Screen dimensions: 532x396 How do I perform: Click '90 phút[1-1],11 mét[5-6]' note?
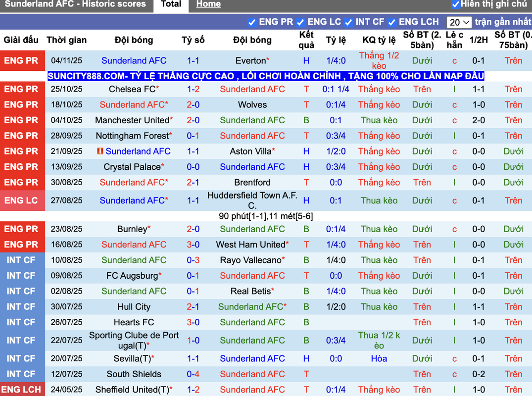pyautogui.click(x=266, y=216)
